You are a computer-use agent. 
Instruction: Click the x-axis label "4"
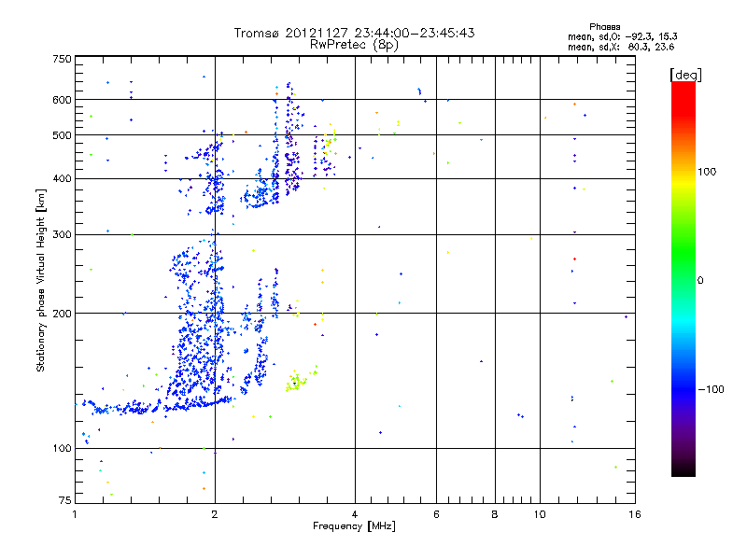(x=355, y=514)
